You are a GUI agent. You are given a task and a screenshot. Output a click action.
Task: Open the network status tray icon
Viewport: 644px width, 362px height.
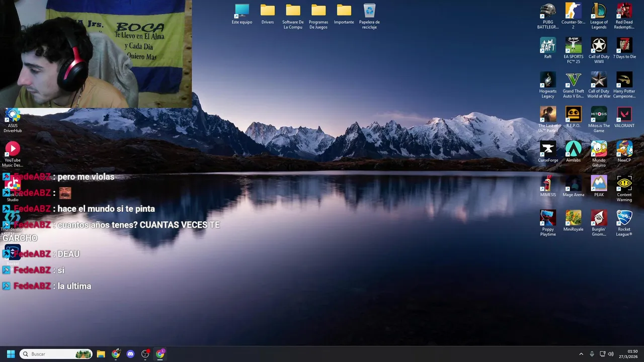602,354
